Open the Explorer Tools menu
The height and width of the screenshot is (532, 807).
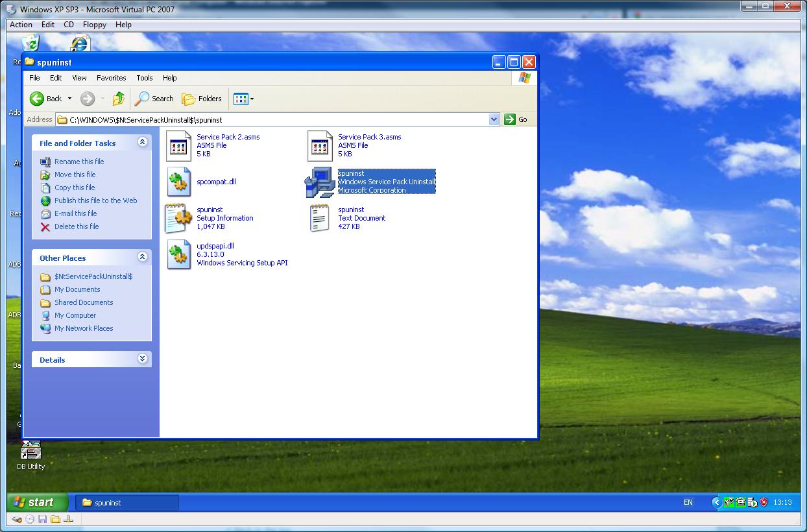145,78
